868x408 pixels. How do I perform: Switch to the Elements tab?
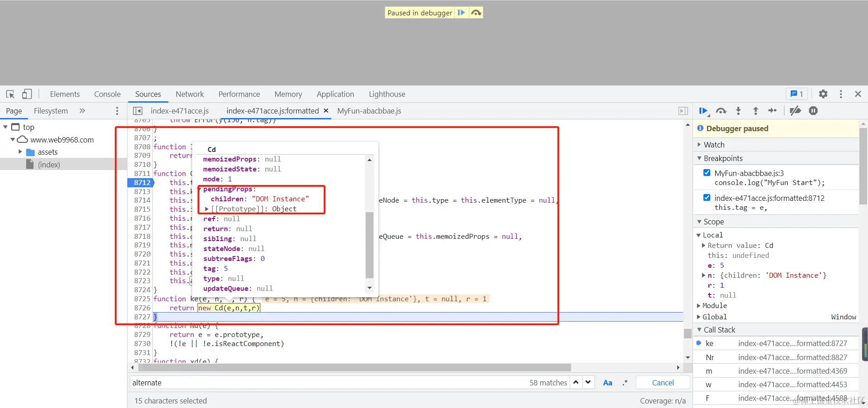click(x=65, y=94)
